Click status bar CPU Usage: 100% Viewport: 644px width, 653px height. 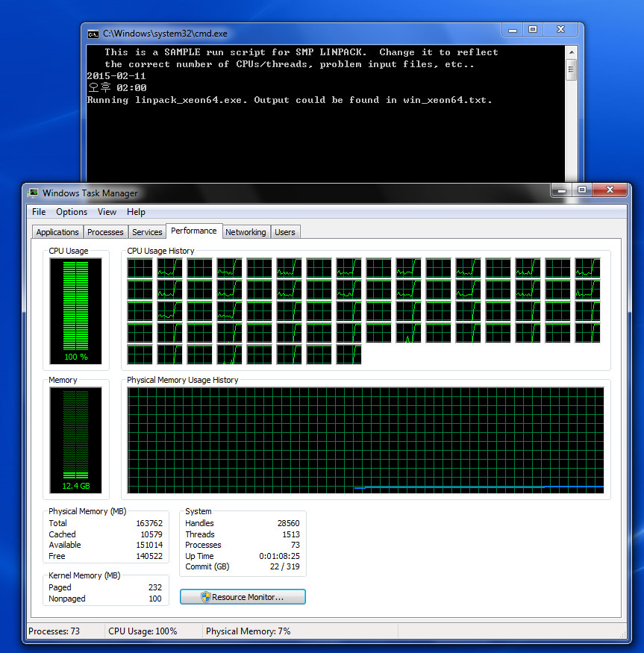tap(143, 631)
